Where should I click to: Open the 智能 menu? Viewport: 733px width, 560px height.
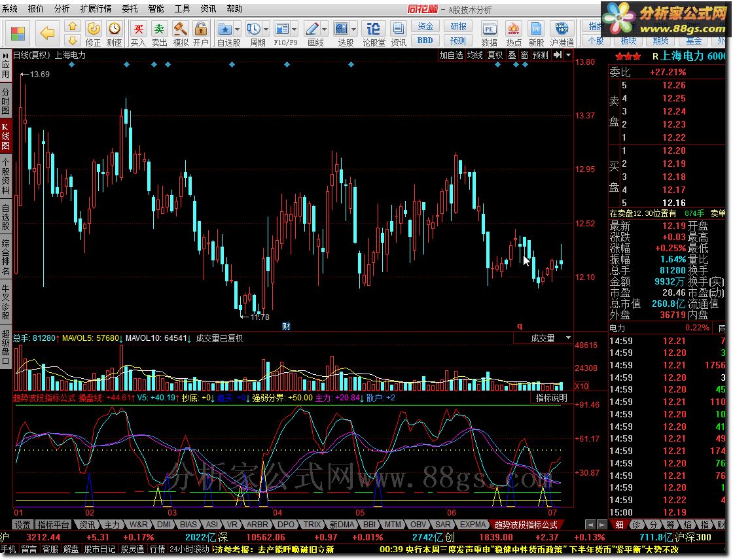point(156,9)
